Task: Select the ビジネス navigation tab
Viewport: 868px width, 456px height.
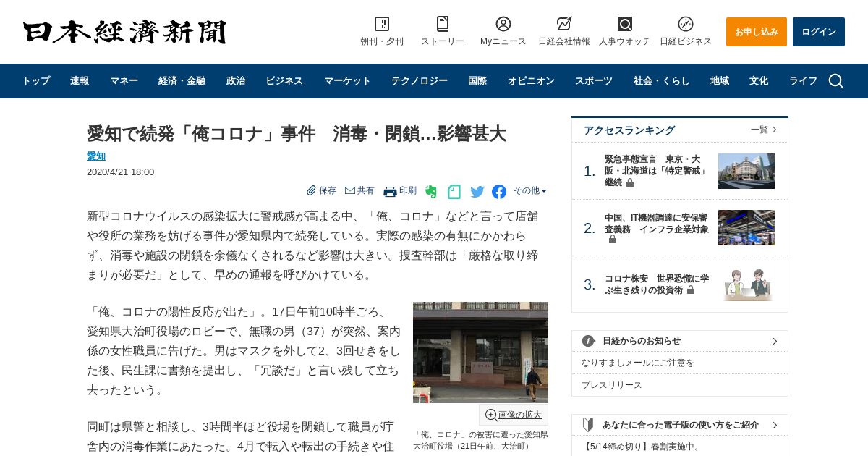Action: click(284, 81)
